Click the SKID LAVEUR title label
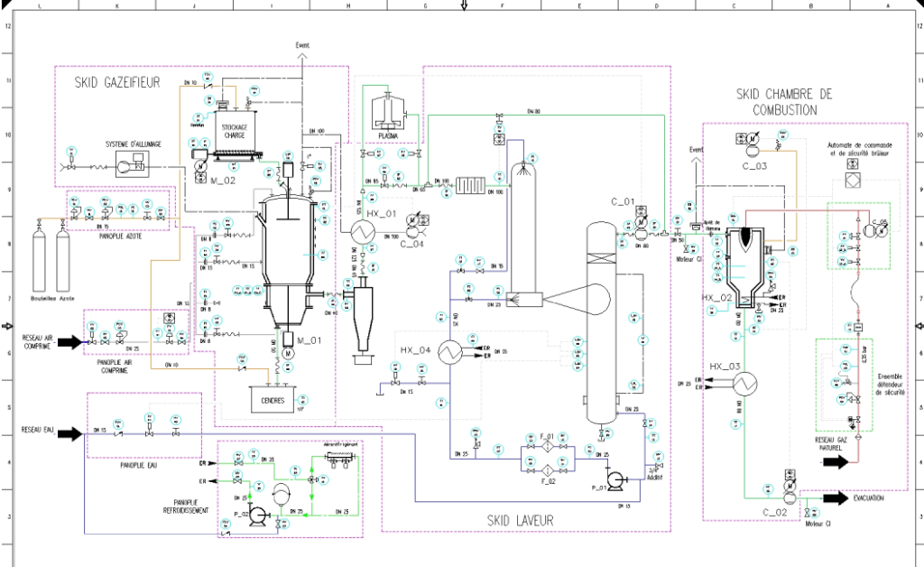The height and width of the screenshot is (567, 924). click(520, 520)
